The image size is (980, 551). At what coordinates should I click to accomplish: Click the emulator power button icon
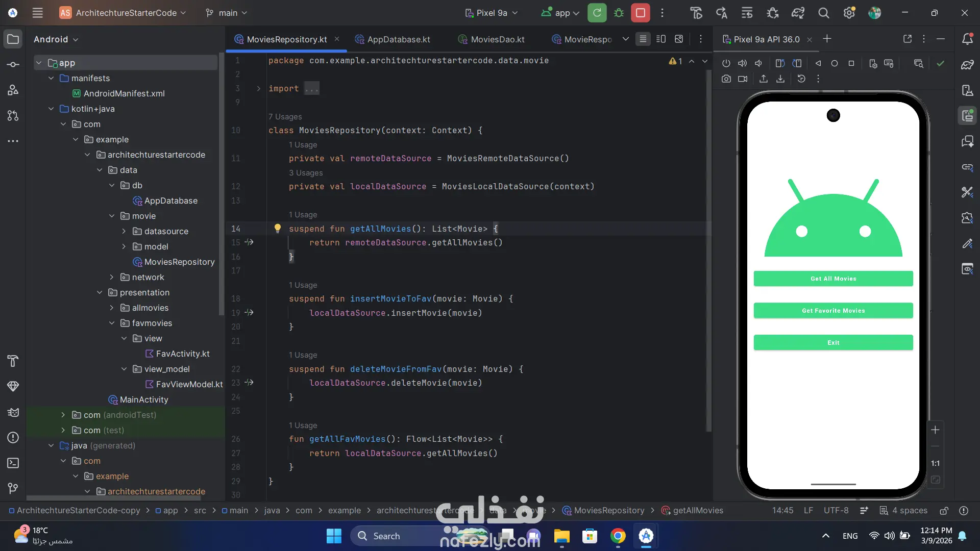click(x=726, y=63)
